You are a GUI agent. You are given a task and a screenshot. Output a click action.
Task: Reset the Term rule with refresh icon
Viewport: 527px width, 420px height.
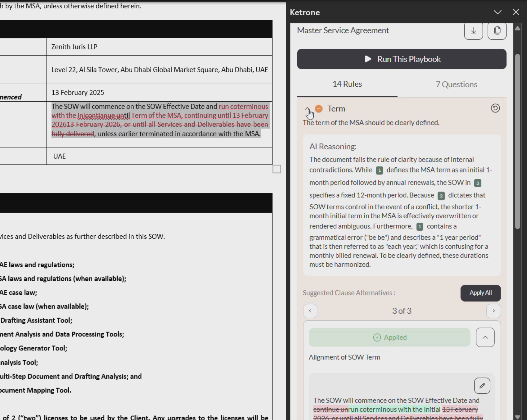point(495,108)
